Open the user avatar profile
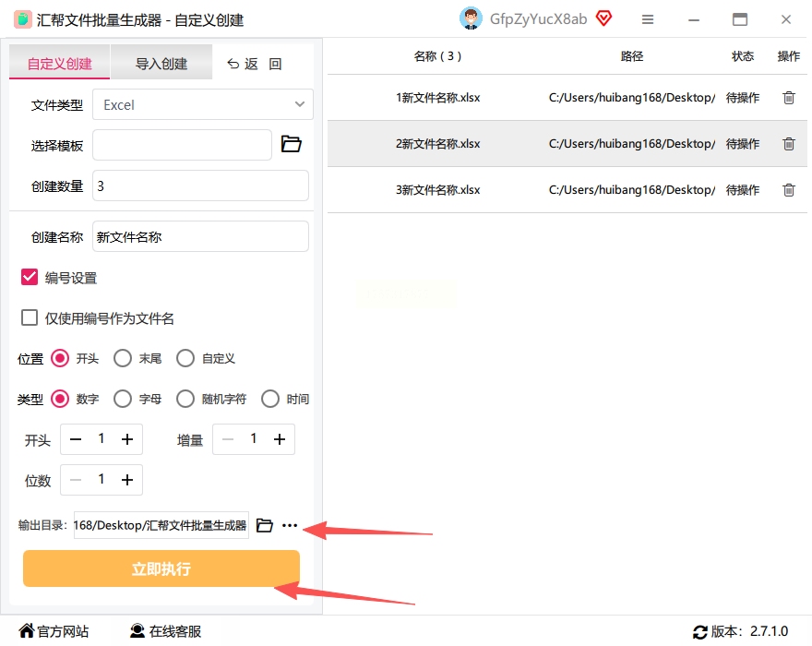 pyautogui.click(x=471, y=19)
